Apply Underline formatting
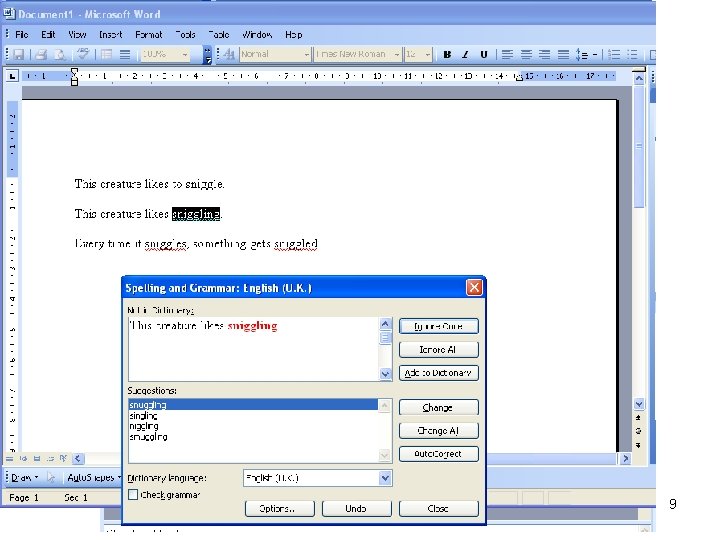Viewport: 720px width, 540px height. coord(484,55)
